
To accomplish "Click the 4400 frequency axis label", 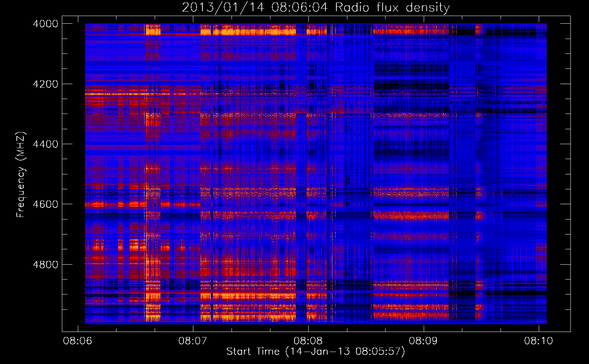I will coord(46,144).
